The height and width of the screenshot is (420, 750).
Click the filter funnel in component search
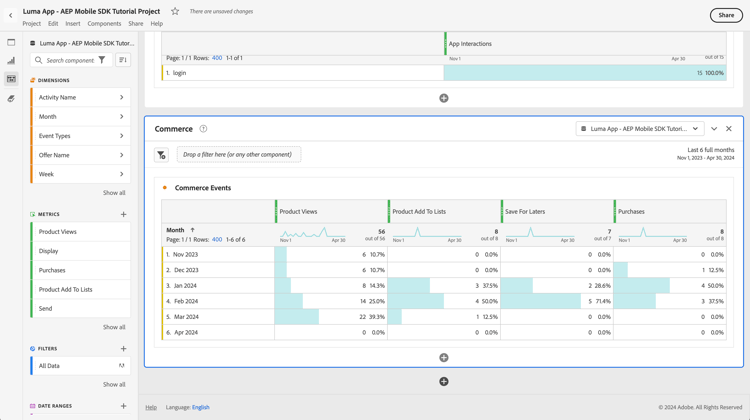[101, 60]
